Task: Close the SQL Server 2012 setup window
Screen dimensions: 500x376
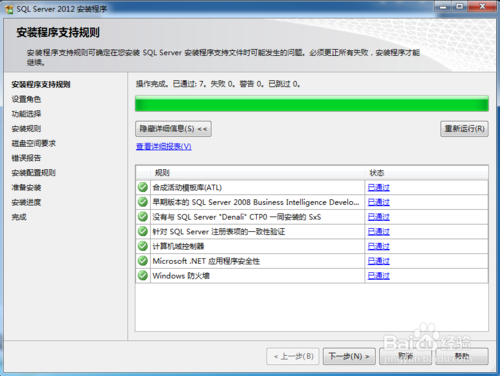Action: pos(482,7)
